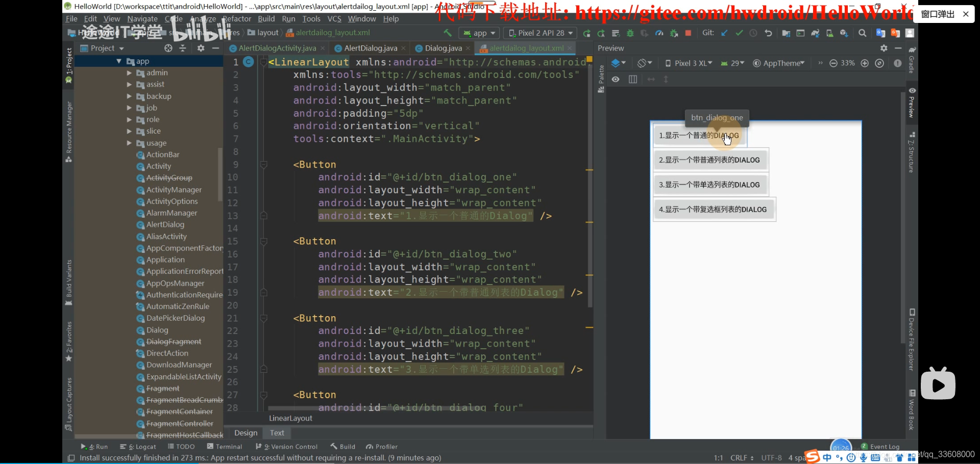Open the SDK Manager icon

tap(844, 33)
